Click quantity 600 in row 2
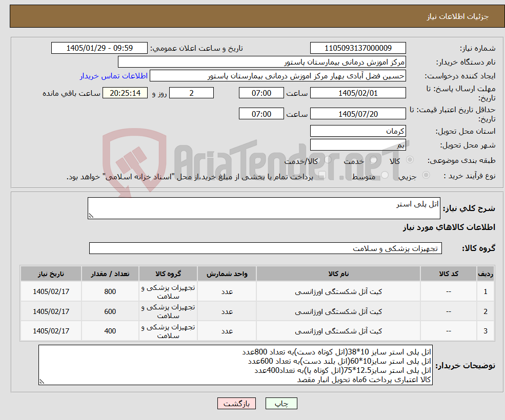 point(110,311)
